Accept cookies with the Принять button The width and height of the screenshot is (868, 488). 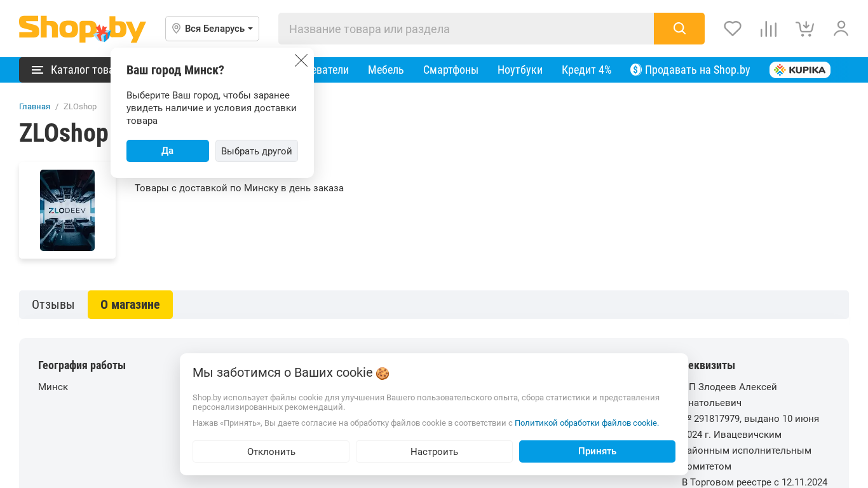coord(597,452)
